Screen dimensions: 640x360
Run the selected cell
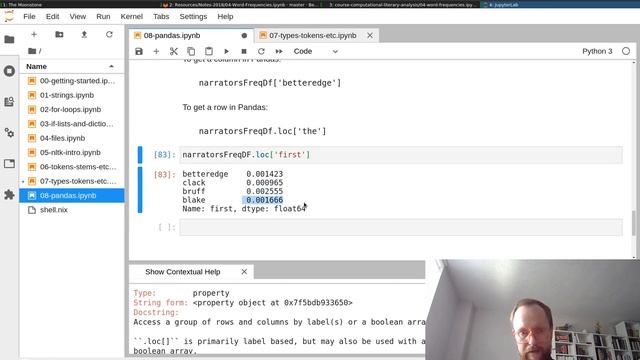pos(227,51)
